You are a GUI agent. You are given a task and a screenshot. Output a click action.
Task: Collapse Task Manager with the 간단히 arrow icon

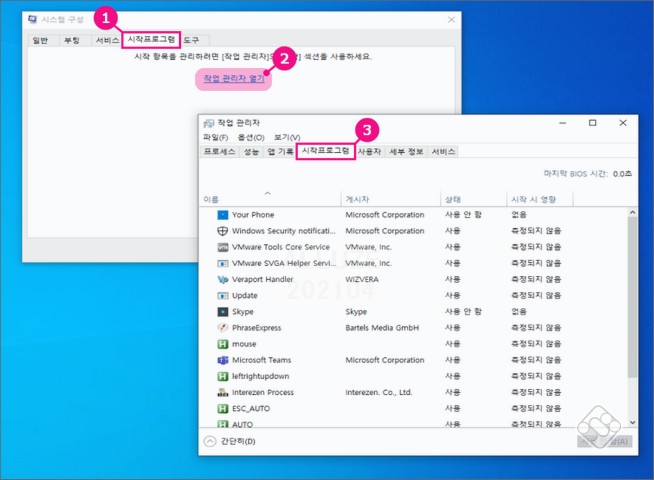point(210,441)
